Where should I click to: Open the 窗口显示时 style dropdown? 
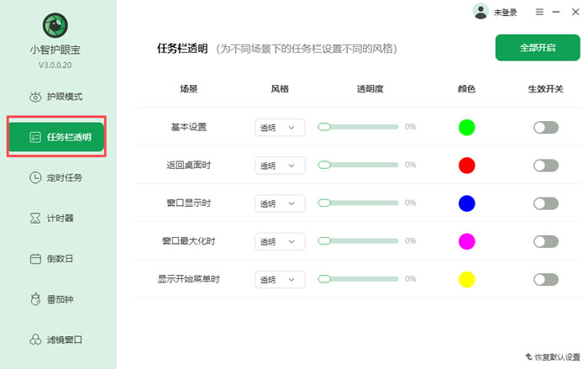tap(280, 203)
